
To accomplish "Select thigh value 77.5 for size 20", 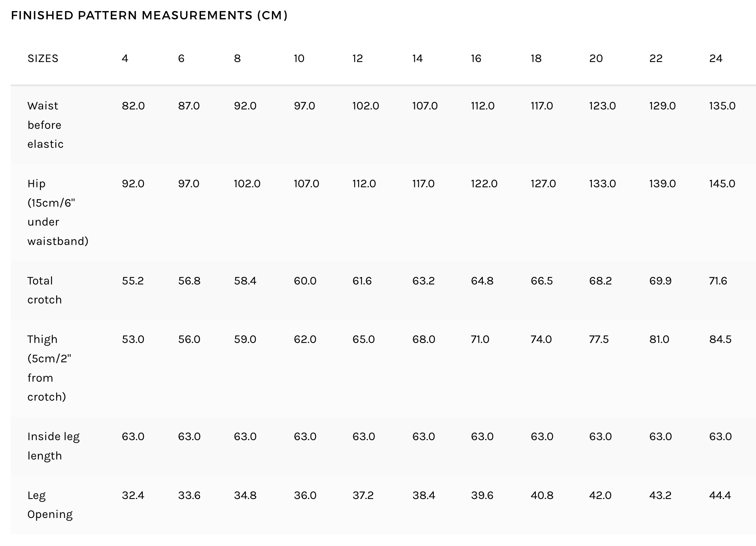I will (x=599, y=339).
